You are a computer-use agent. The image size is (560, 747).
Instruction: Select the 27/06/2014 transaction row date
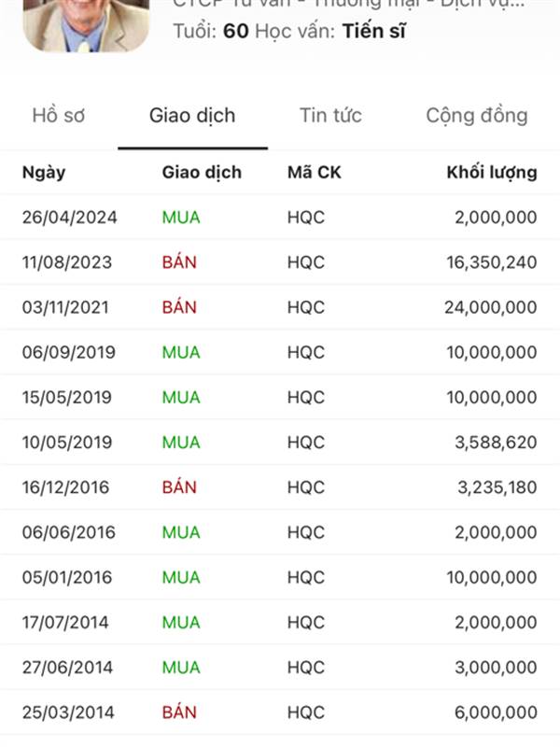(x=67, y=668)
